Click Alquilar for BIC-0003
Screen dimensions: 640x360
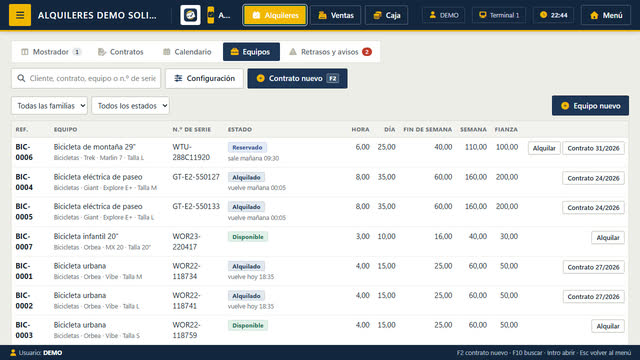pos(608,326)
